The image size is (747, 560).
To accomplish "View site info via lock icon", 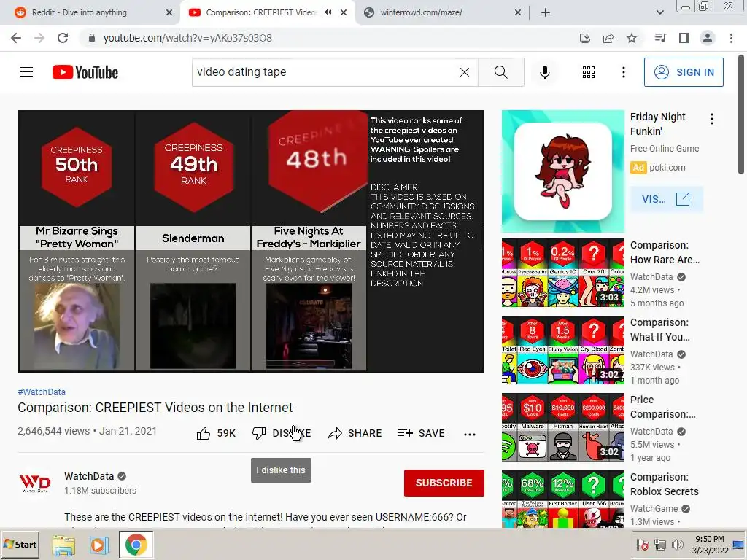I will click(x=91, y=38).
